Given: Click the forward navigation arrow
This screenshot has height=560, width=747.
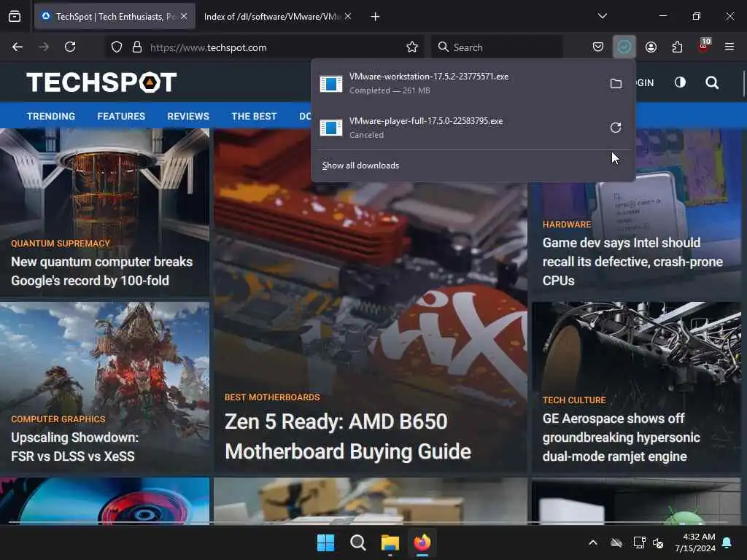Looking at the screenshot, I should click(x=44, y=47).
